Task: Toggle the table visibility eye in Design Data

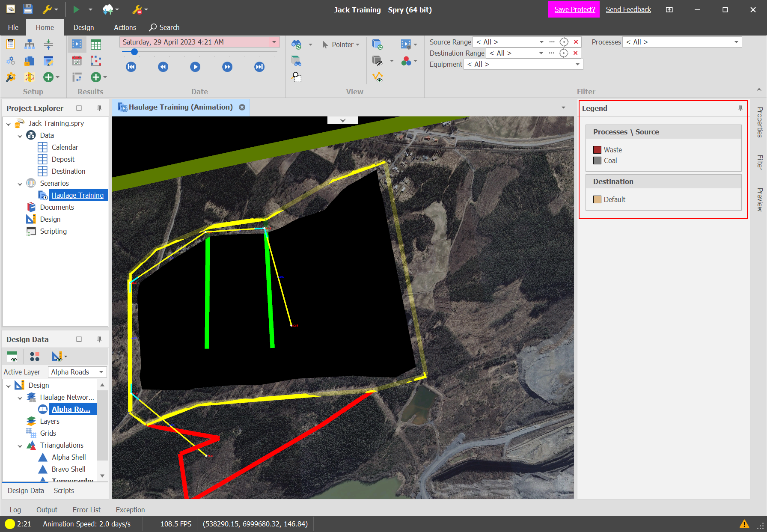Action: tap(12, 356)
